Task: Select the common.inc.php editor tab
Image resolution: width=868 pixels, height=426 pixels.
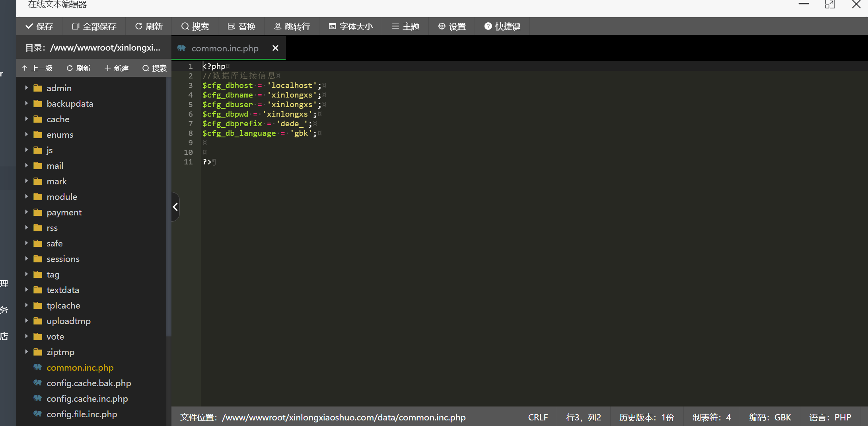Action: pyautogui.click(x=225, y=48)
